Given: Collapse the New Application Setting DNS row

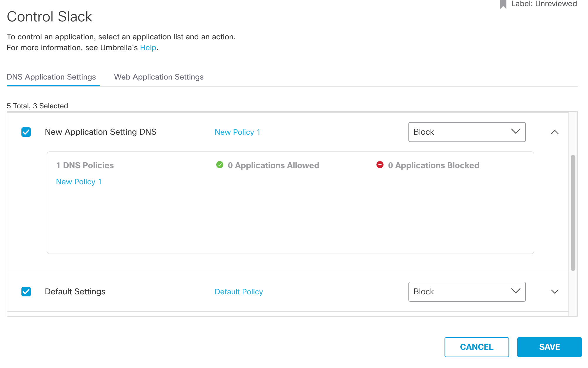Looking at the screenshot, I should coord(555,132).
